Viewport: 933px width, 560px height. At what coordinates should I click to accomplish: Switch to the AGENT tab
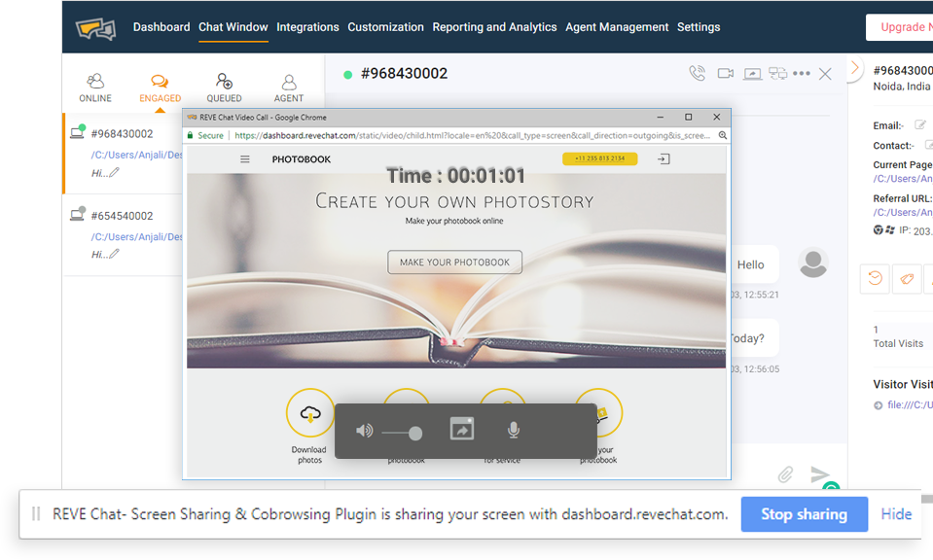click(x=289, y=87)
